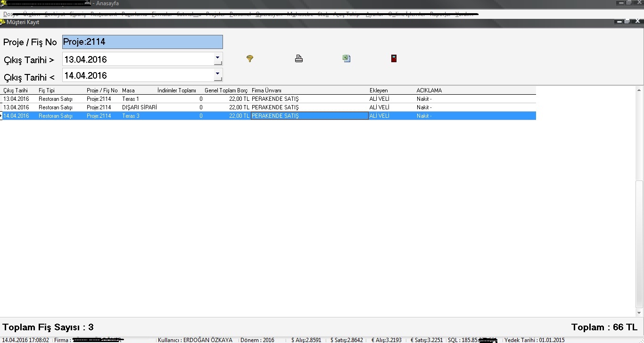Open the Restaurant menu
Screen dimensions: 644x343
coord(103,14)
